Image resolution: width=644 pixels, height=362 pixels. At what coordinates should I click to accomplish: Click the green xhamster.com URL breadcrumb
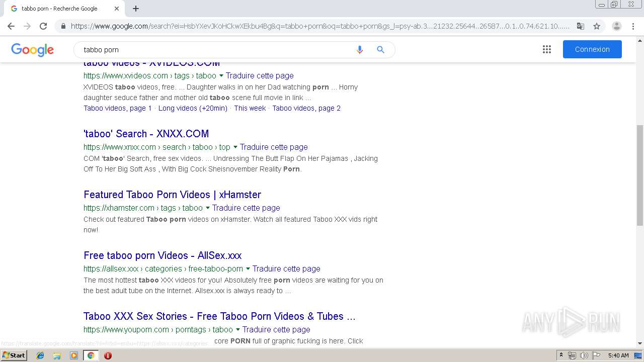click(x=143, y=208)
